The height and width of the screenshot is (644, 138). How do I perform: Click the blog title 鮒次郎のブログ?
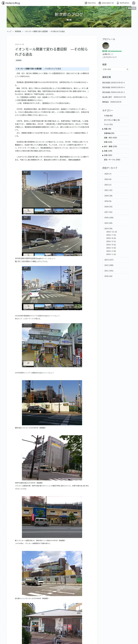click(69, 14)
